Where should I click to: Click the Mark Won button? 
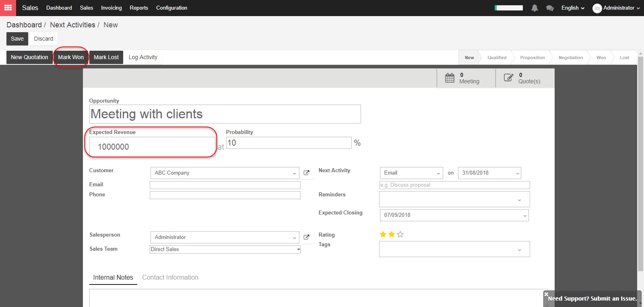[71, 57]
